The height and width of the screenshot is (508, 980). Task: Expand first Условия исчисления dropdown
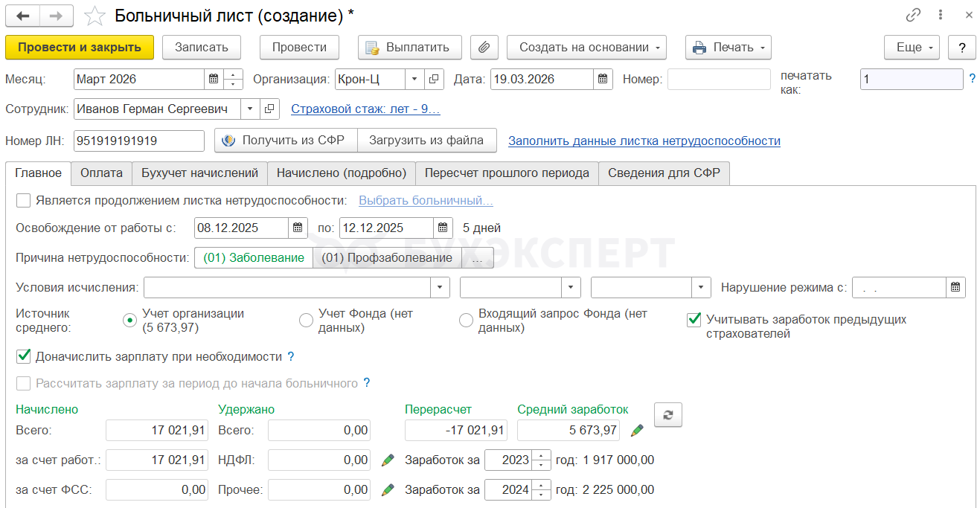tap(441, 287)
